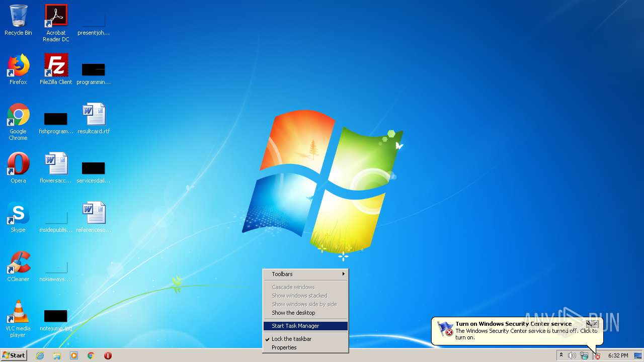Open Google Chrome desktop shortcut
The image size is (644, 362).
18,122
